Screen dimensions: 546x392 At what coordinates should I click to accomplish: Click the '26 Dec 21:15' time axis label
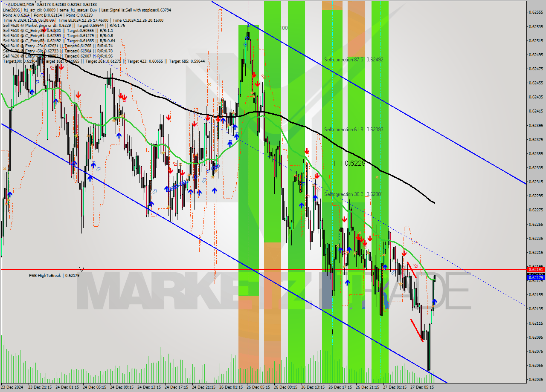(368, 387)
